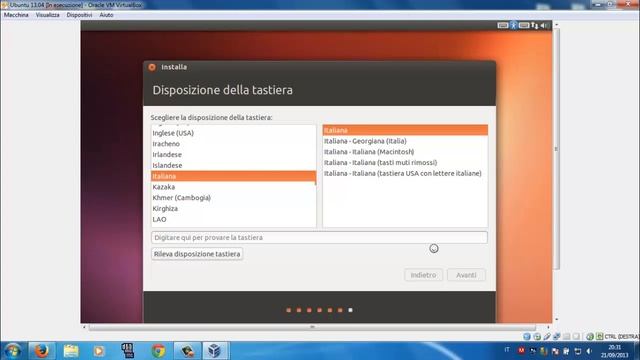Select Irlandese in layout list
Screen dimensions: 640x360
(233, 155)
